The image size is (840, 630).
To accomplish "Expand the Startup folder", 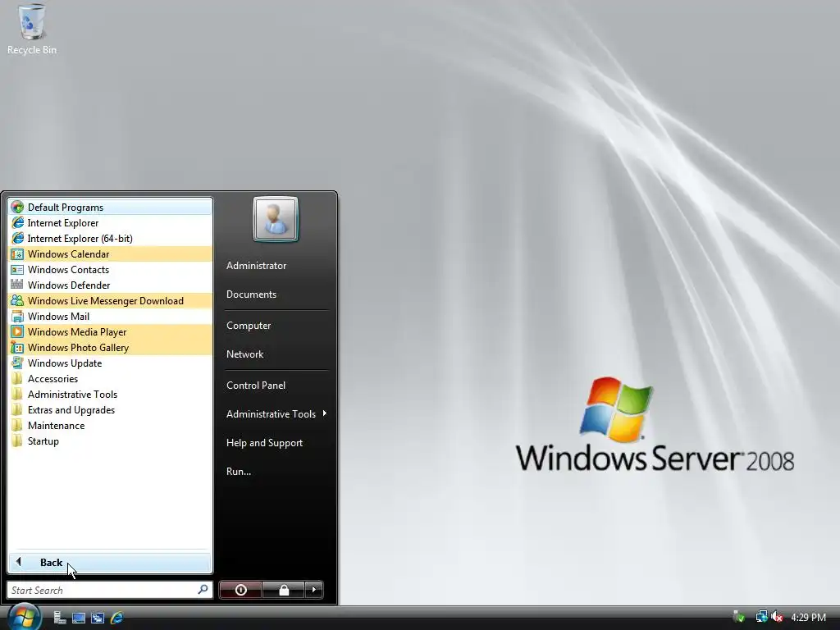I will (x=111, y=441).
